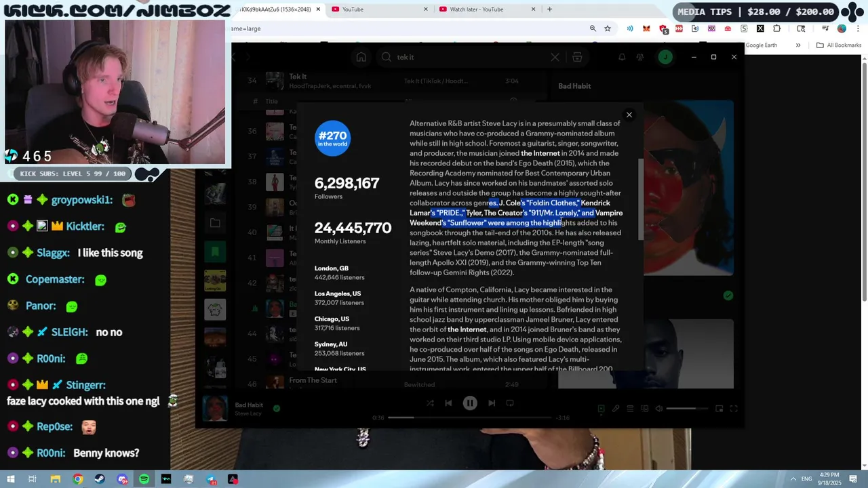Open 'Bad Habit' title in player bar
868x488 pixels.
pos(249,405)
